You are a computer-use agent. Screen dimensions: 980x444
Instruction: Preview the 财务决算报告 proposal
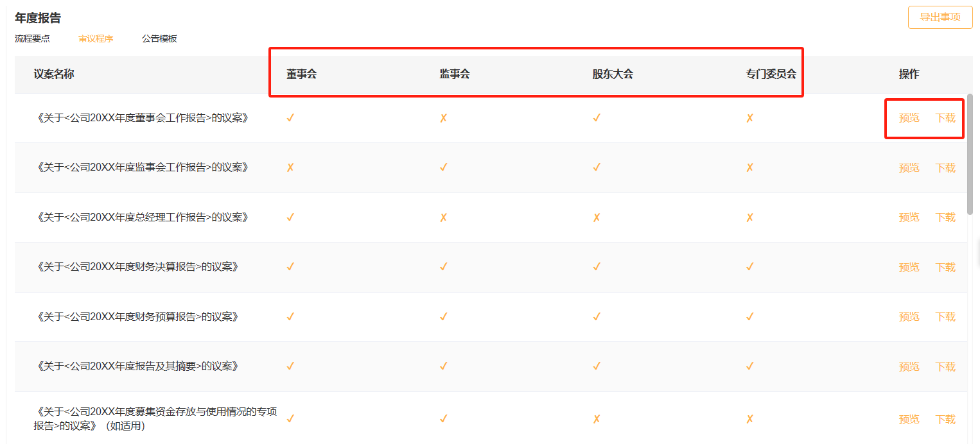909,268
